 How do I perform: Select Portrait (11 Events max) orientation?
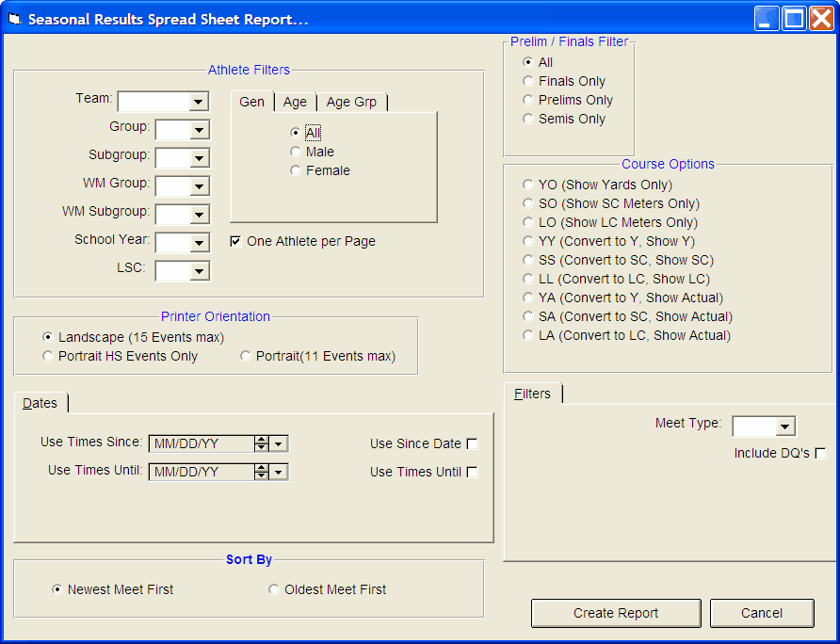246,356
